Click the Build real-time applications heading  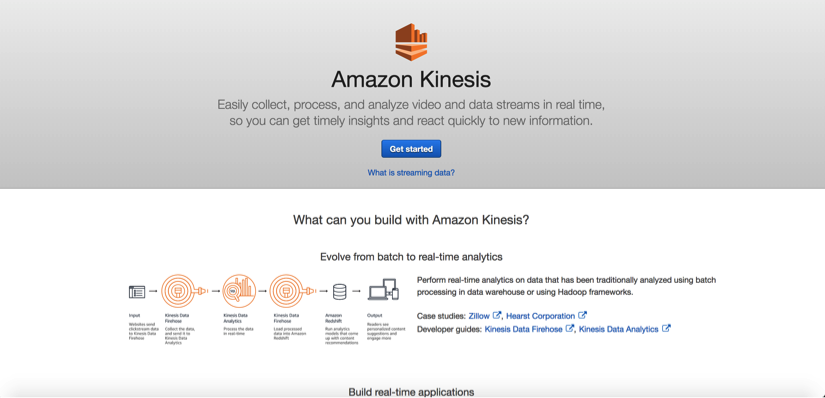[x=411, y=392]
